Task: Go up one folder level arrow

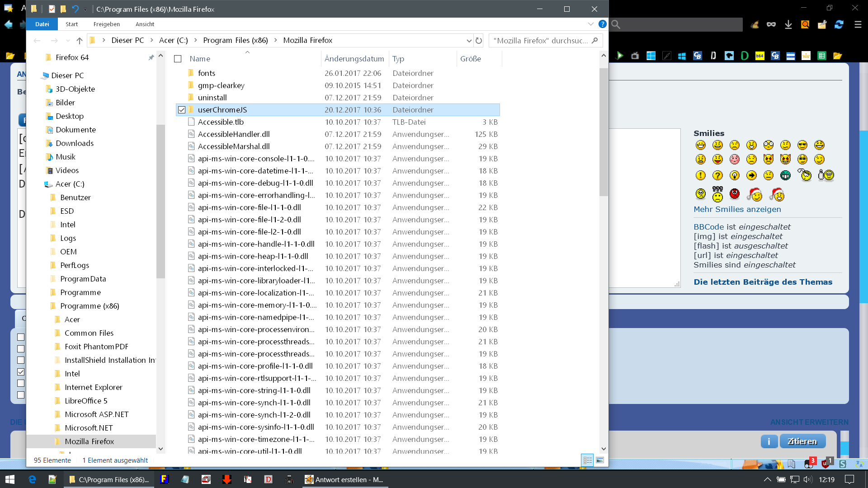Action: (x=80, y=41)
